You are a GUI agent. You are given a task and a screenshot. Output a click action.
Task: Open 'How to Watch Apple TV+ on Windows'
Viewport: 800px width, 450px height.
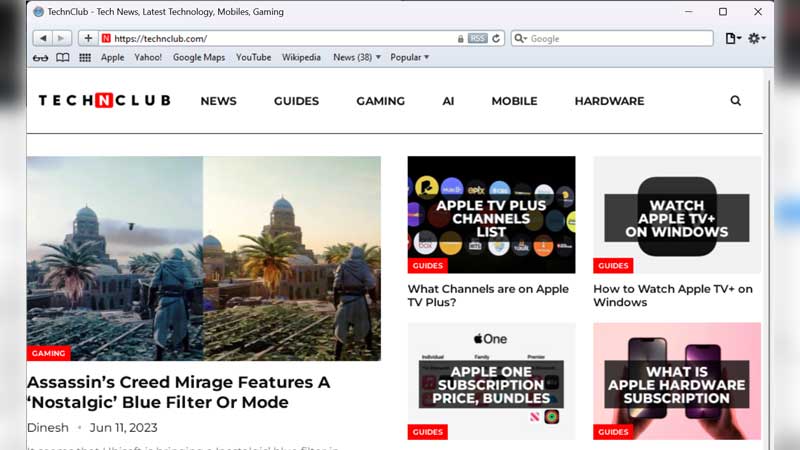(x=673, y=295)
